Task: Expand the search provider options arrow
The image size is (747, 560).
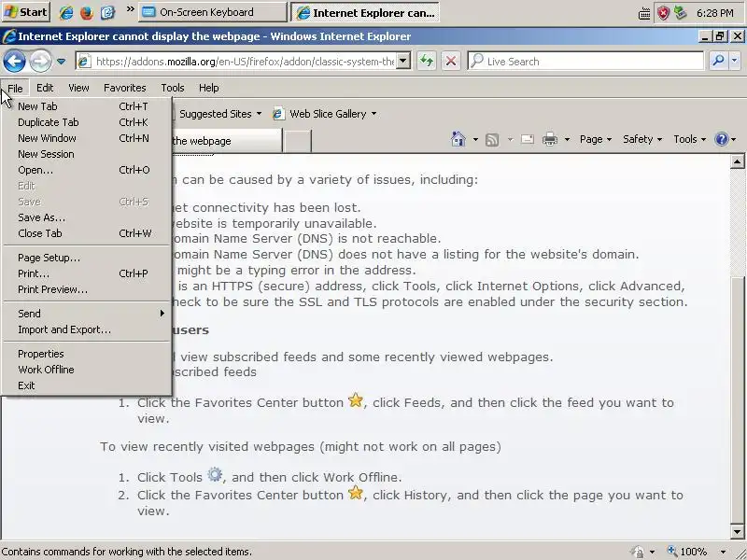Action: pos(734,61)
